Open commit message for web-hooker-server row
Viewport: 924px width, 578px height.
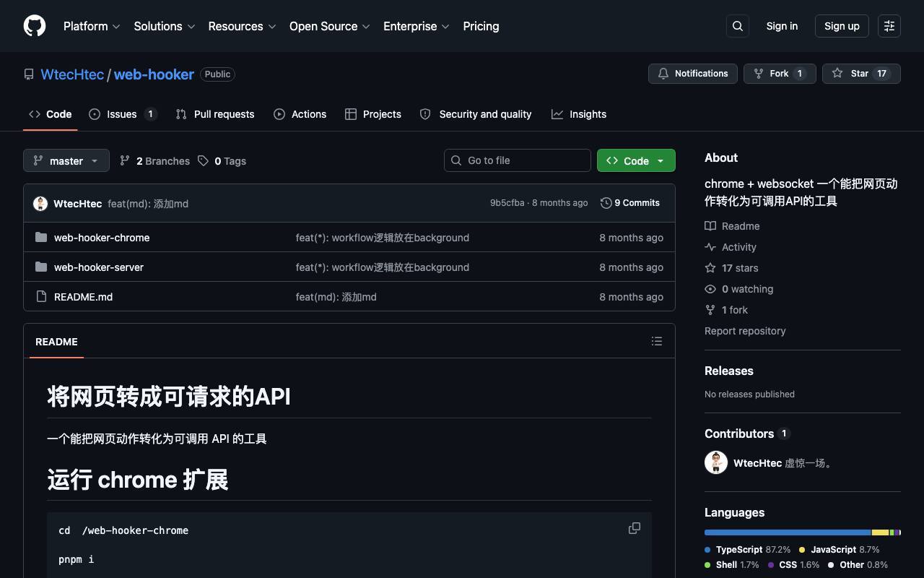(383, 267)
